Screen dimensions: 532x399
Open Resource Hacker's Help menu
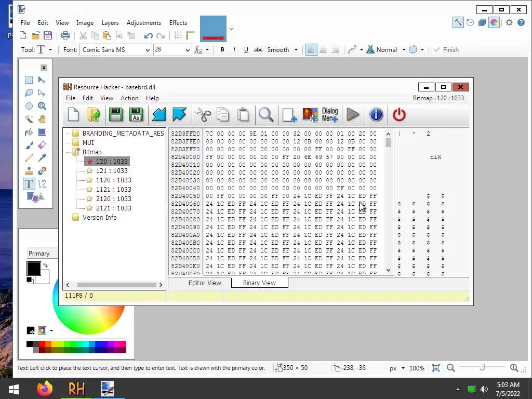pos(152,98)
